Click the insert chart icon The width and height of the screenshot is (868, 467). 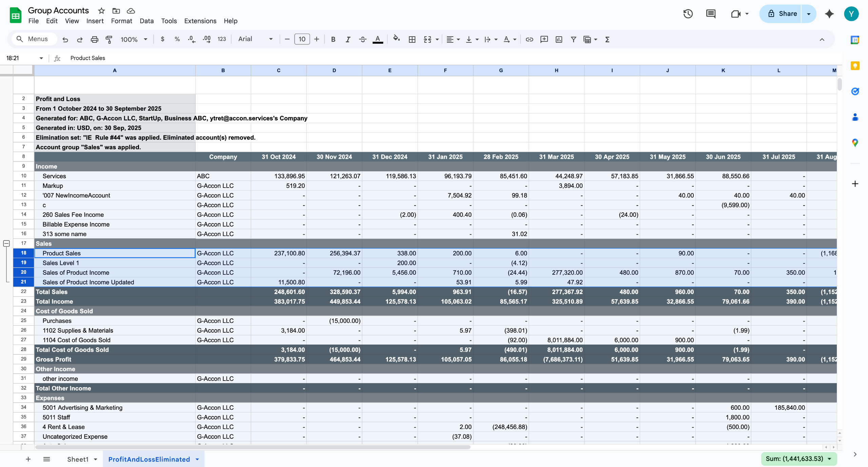[559, 39]
